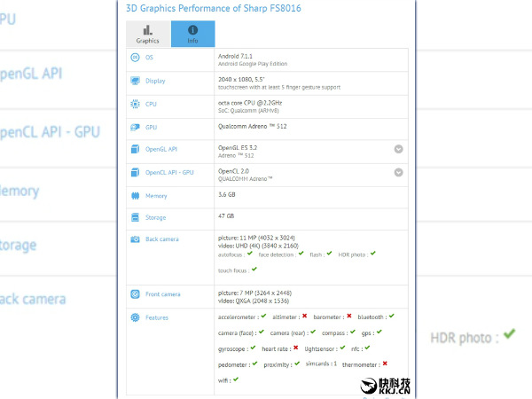
Task: Click the Front camera label
Action: [163, 294]
